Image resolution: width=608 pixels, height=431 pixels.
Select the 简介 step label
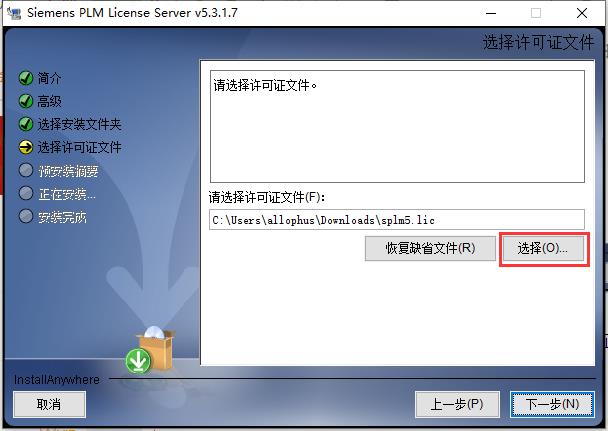(x=49, y=78)
